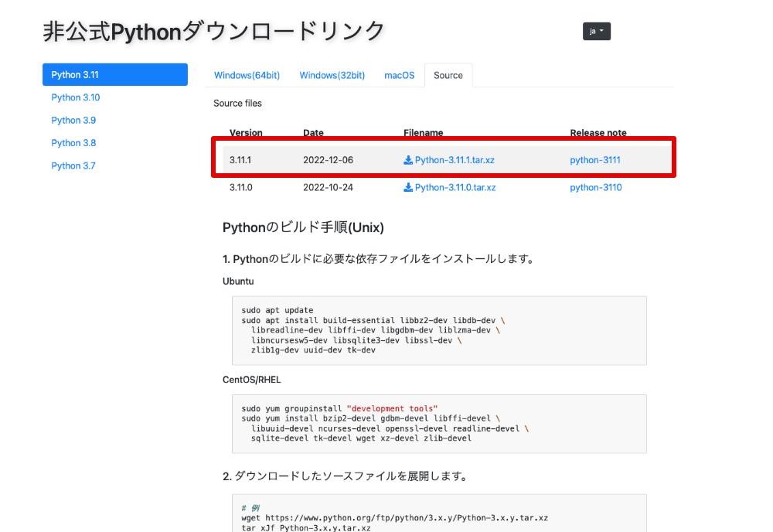Click the 3.11.1 version cell
Screen dimensions: 773x532
[240, 160]
